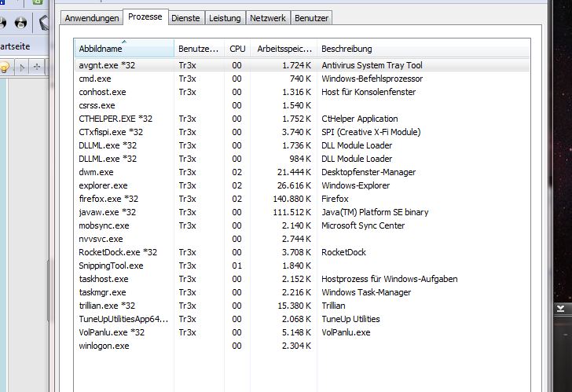Click the 21.444 K memory value
This screenshot has width=572, height=392.
coord(294,172)
